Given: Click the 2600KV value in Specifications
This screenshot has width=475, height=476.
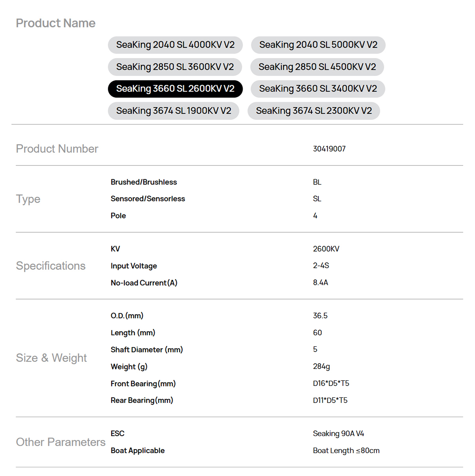Looking at the screenshot, I should click(326, 249).
